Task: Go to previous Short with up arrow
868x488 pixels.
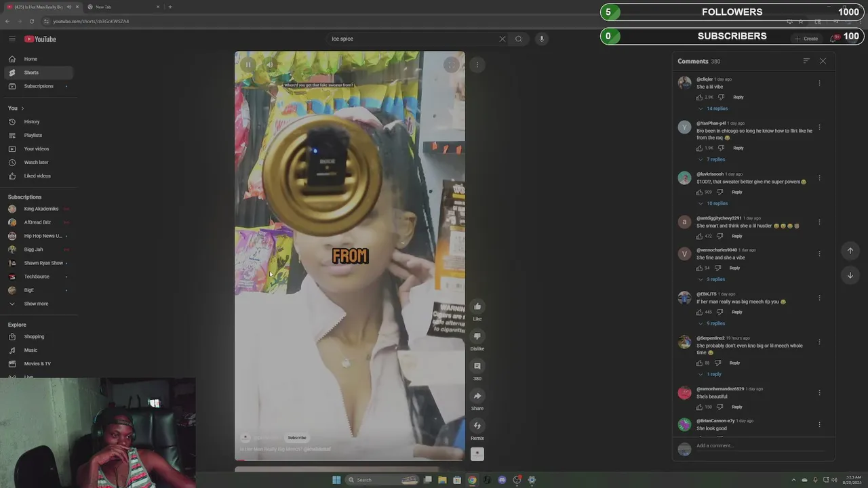Action: point(850,251)
